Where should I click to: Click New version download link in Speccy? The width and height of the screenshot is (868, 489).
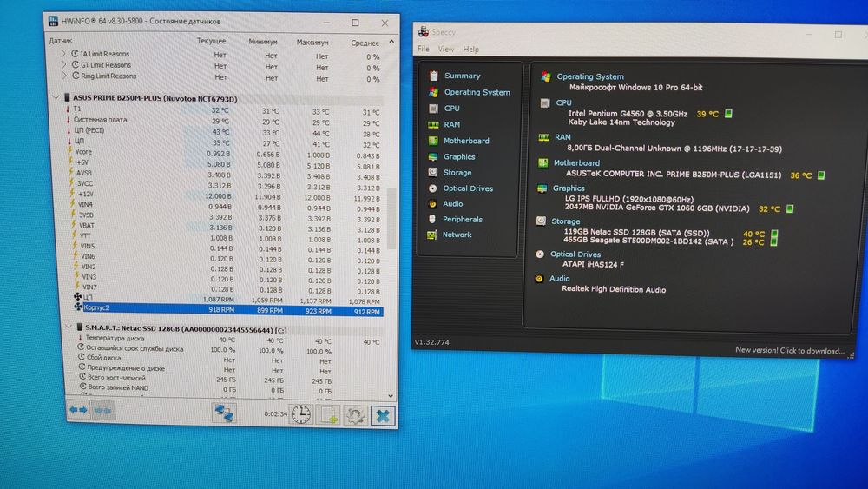(x=789, y=351)
